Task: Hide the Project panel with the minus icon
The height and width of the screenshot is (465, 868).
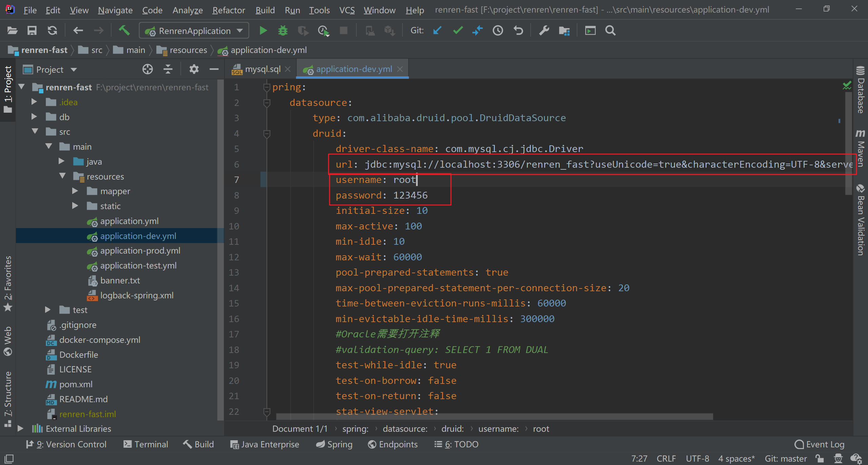Action: tap(214, 69)
